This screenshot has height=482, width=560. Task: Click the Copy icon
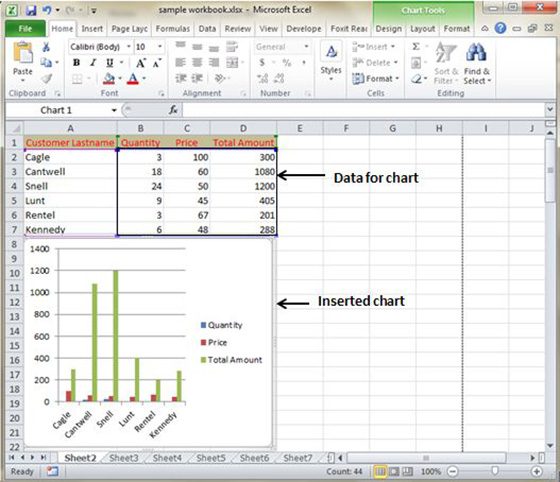[x=46, y=62]
